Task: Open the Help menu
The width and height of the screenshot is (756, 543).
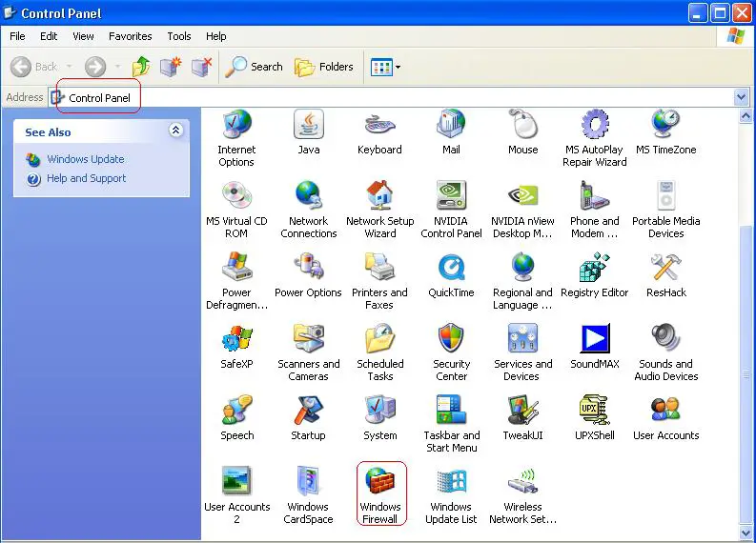Action: pyautogui.click(x=216, y=36)
